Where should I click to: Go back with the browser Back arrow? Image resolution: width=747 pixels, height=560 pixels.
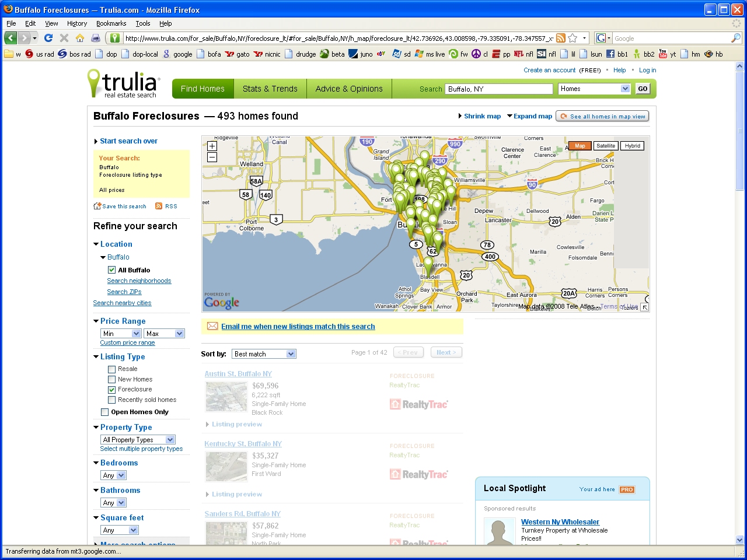pos(11,38)
